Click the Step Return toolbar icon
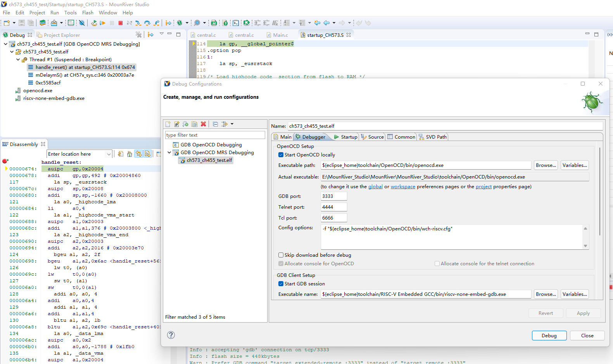Image resolution: width=613 pixels, height=364 pixels. pyautogui.click(x=156, y=23)
